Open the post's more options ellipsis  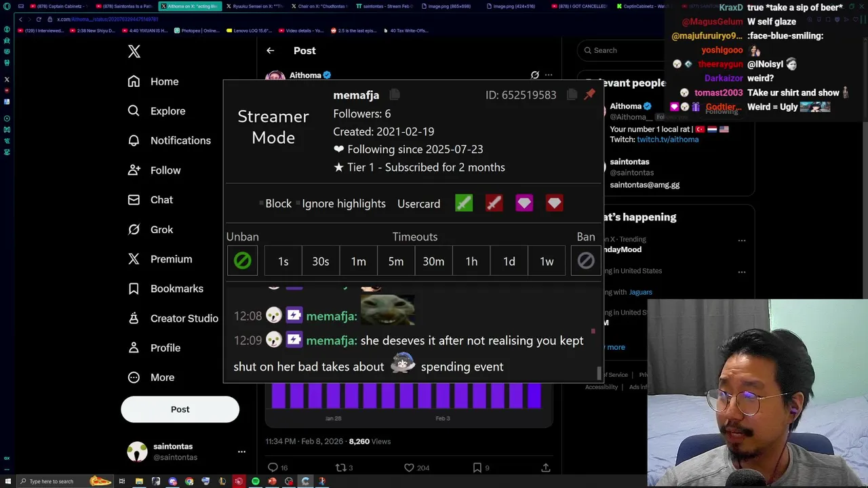[x=549, y=75]
